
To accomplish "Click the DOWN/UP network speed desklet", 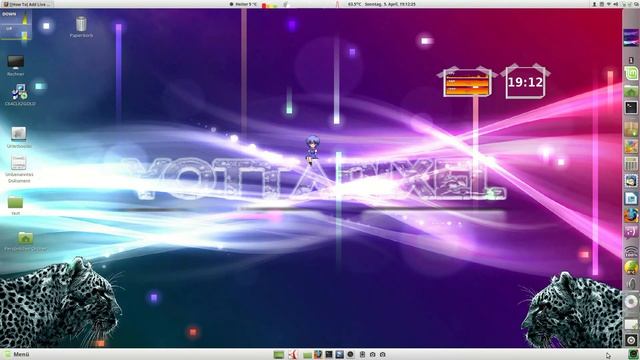I will [x=16, y=24].
